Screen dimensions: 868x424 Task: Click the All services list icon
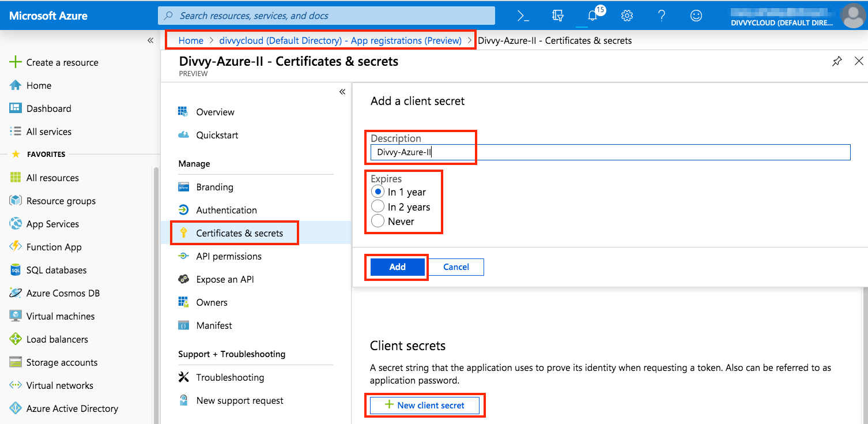click(x=16, y=132)
